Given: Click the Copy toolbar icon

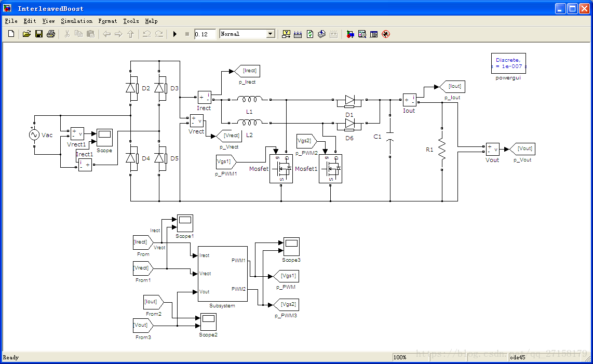Looking at the screenshot, I should click(78, 34).
